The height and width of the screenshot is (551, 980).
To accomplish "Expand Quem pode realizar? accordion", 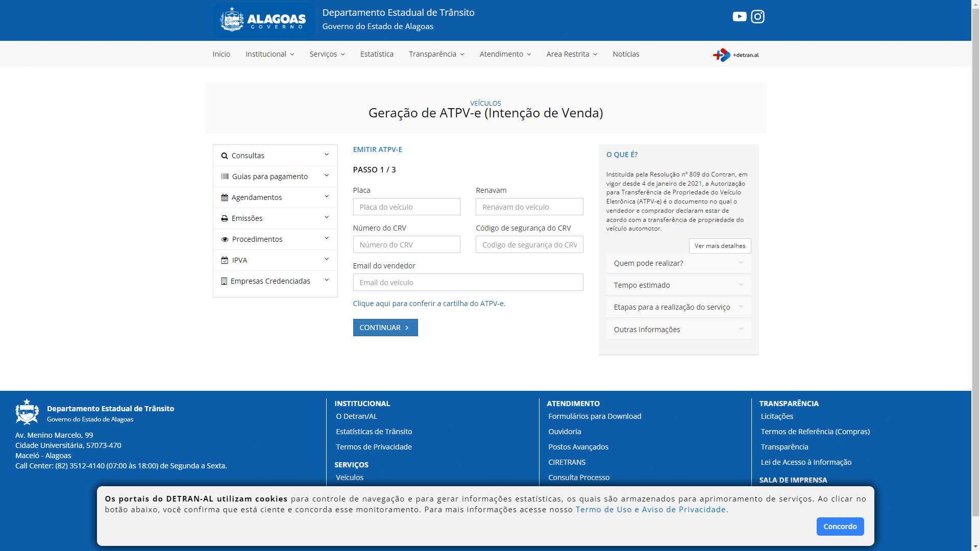I will (x=678, y=263).
